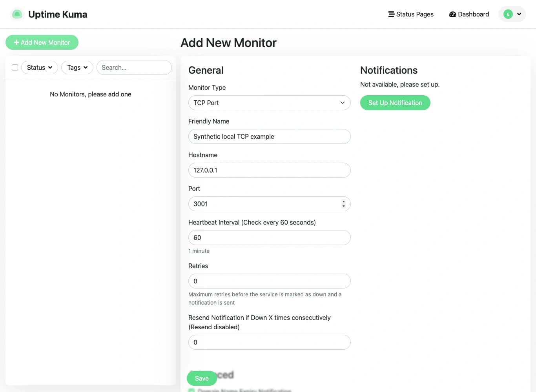Click the Retries input field
Viewport: 536px width, 392px height.
click(x=270, y=281)
